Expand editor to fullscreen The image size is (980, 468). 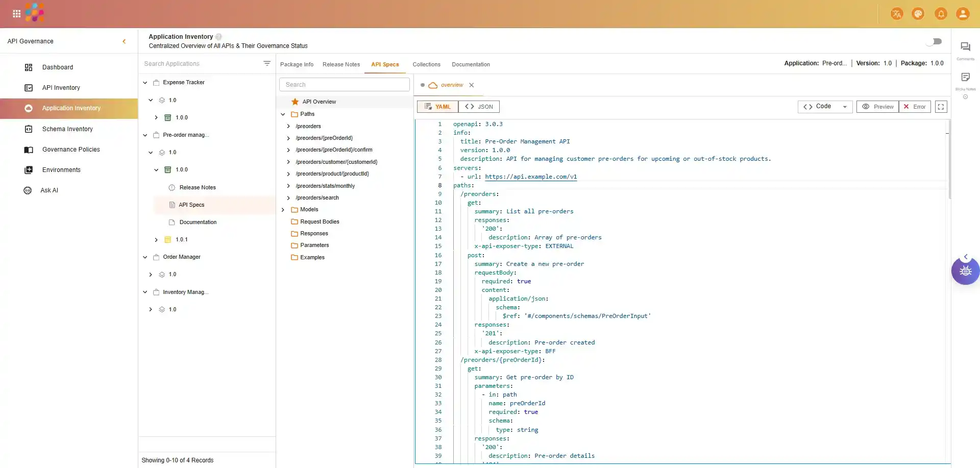[x=941, y=107]
